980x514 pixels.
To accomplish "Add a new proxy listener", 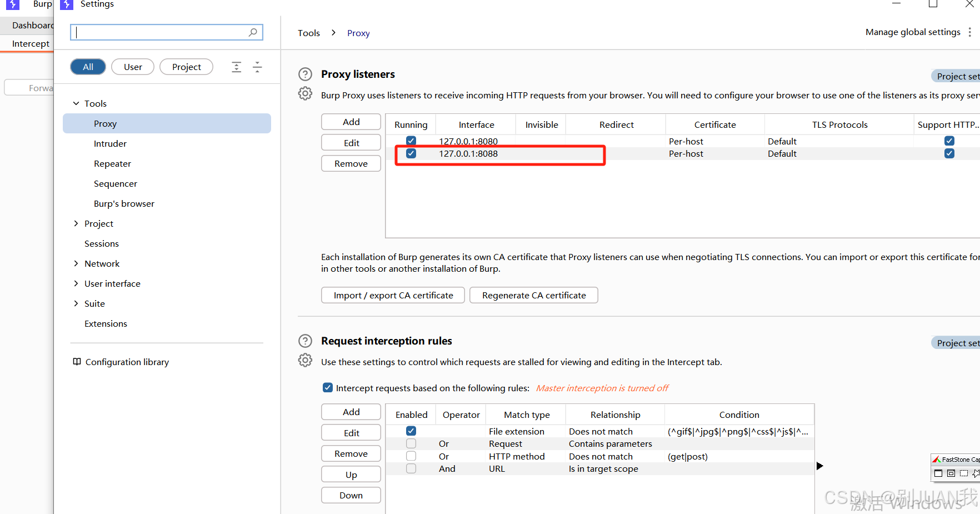I will pos(351,122).
